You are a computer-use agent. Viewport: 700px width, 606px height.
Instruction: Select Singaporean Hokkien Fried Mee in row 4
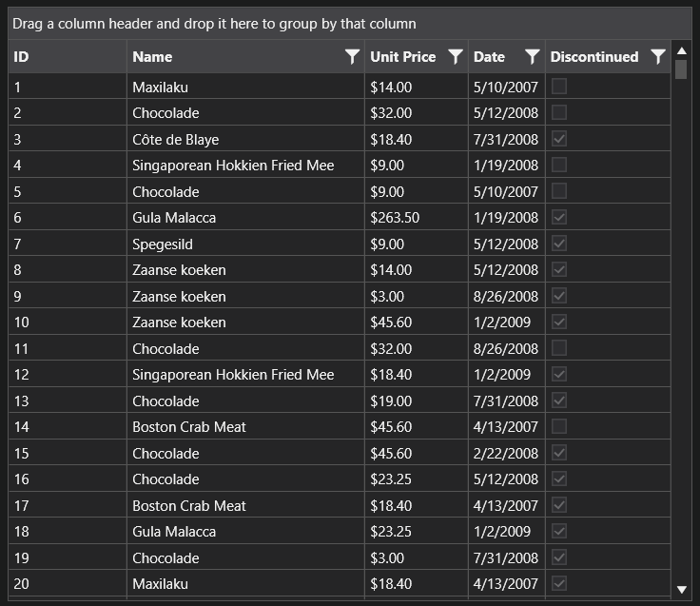tap(245, 166)
